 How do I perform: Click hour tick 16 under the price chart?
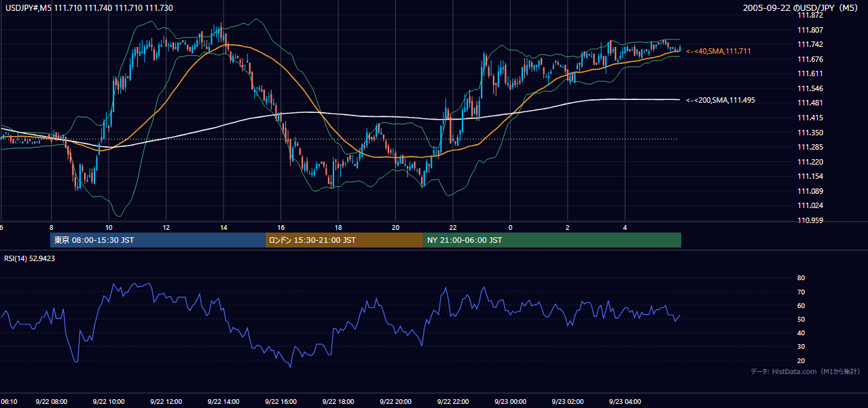[281, 227]
